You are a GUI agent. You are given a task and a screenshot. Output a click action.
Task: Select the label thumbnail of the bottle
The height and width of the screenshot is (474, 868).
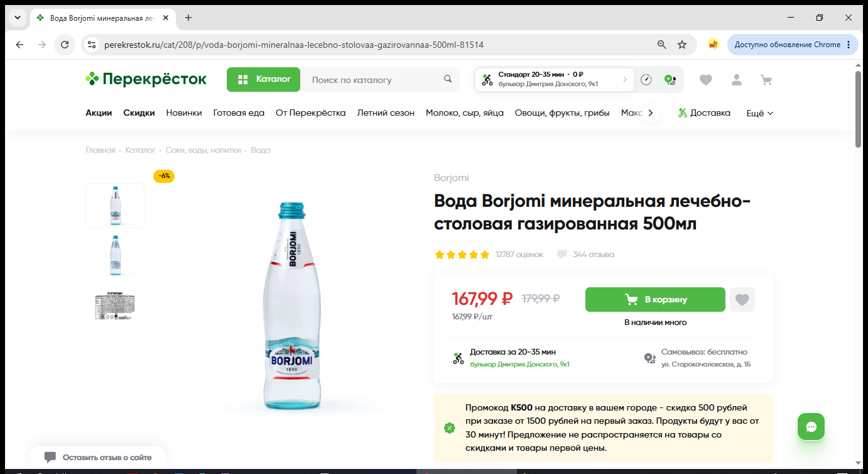pyautogui.click(x=115, y=307)
